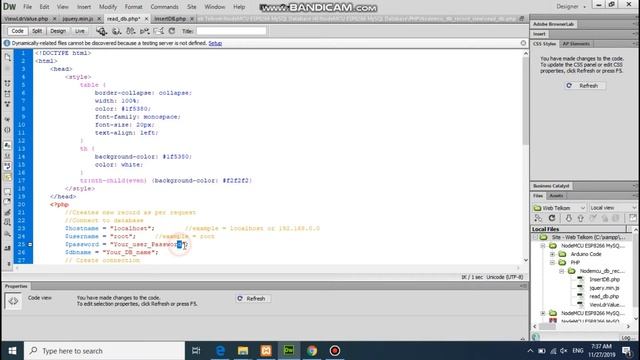Expand the Arduino Code folder
Viewport: 640px width, 360px height.
coord(552,254)
